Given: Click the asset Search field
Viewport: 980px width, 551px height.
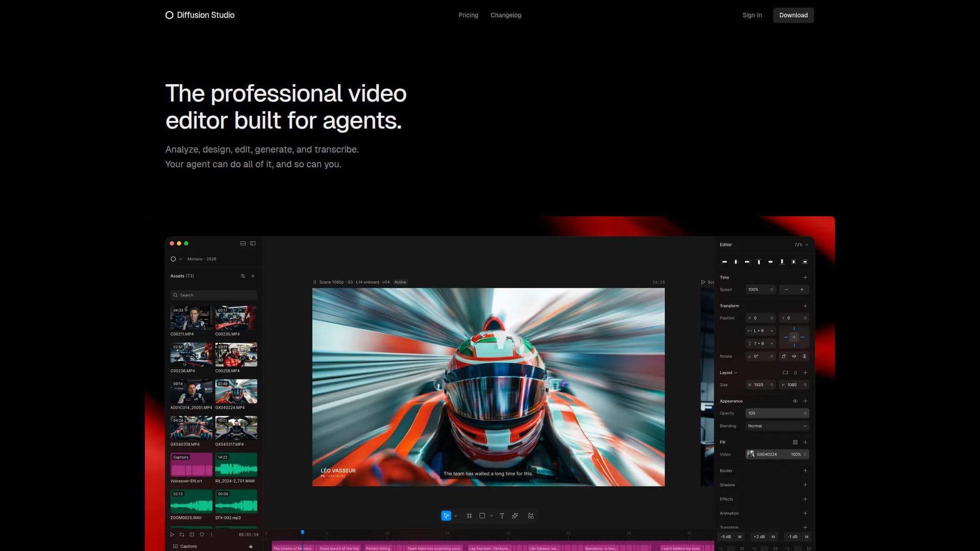Looking at the screenshot, I should (214, 295).
